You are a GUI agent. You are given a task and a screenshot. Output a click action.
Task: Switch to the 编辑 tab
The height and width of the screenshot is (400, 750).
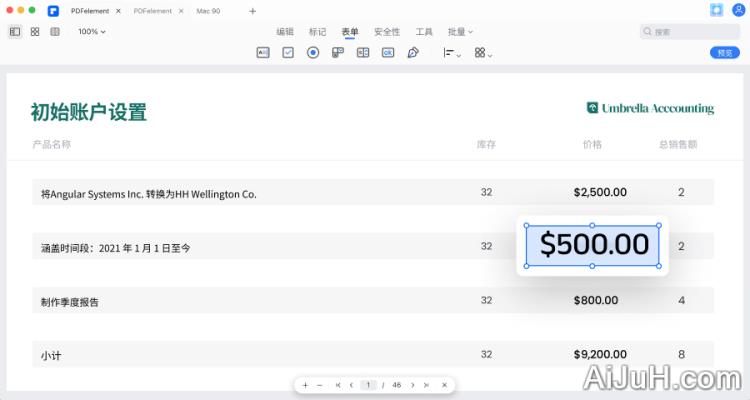click(285, 32)
